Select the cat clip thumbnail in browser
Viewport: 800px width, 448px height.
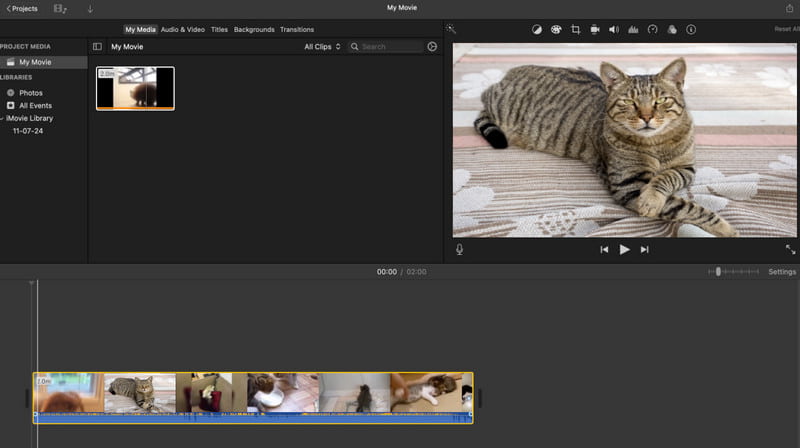pyautogui.click(x=135, y=88)
